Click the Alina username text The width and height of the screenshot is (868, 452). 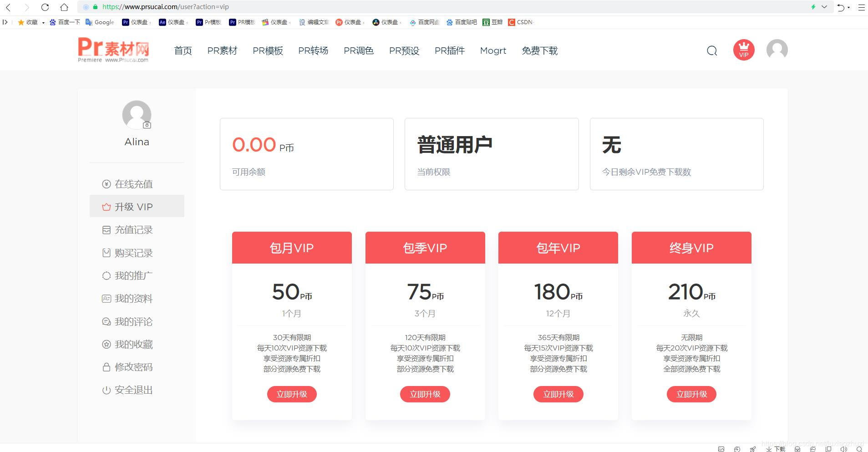pos(137,142)
